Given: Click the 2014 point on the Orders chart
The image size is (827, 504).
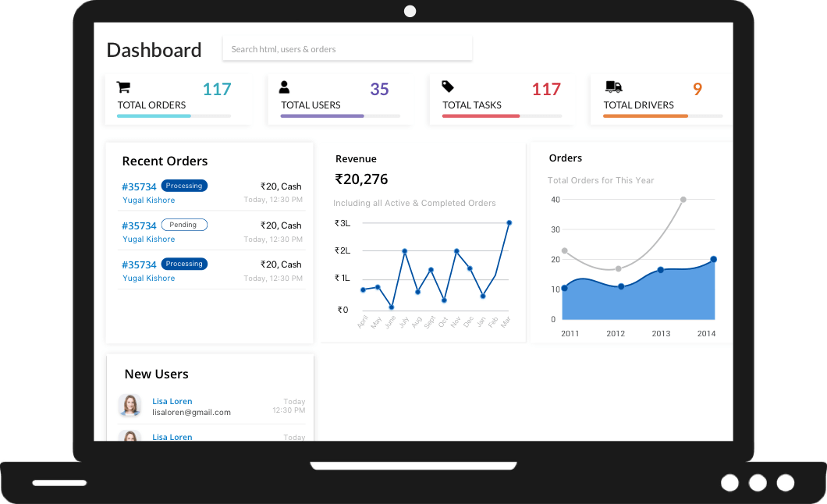Looking at the screenshot, I should [x=714, y=258].
